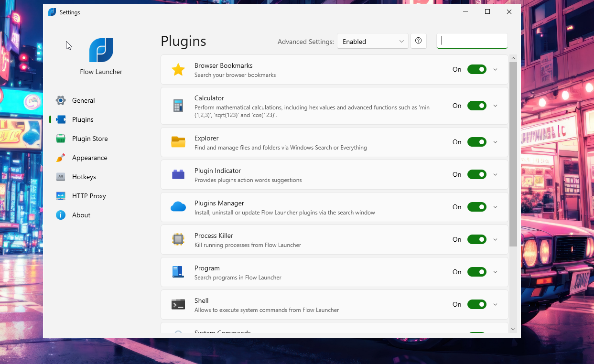
Task: Expand the Program plugin settings
Action: pos(496,272)
